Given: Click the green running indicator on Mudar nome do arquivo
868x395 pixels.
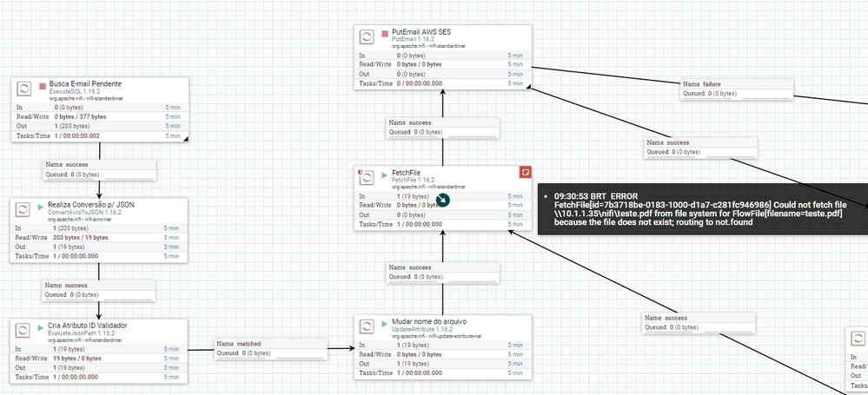Looking at the screenshot, I should (385, 323).
